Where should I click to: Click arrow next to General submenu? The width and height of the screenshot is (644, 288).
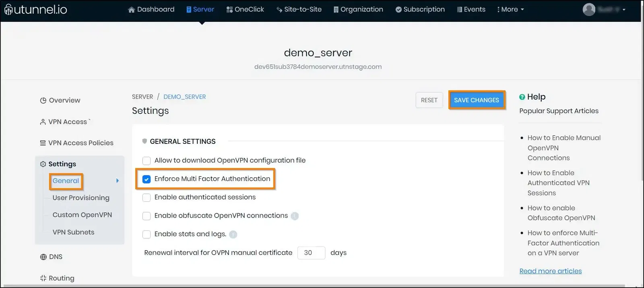pos(118,181)
